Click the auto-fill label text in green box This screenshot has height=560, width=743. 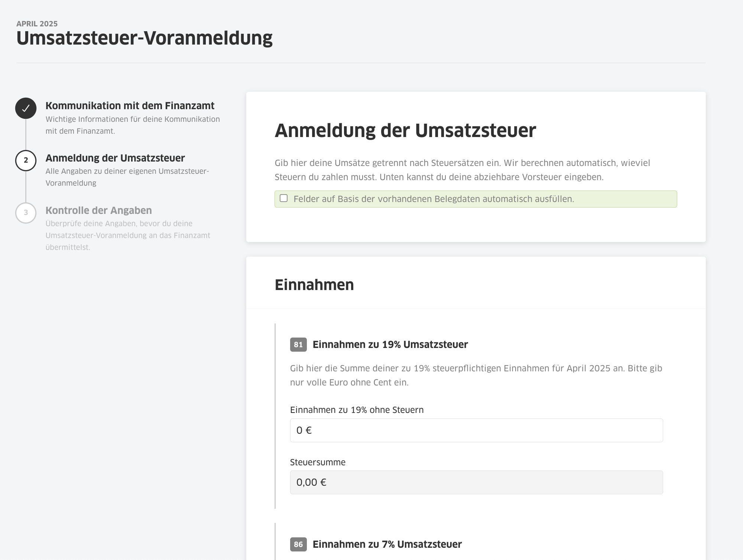pos(434,199)
